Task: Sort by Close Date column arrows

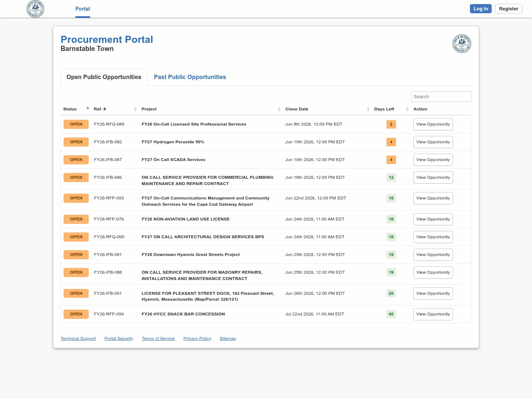Action: [x=368, y=109]
